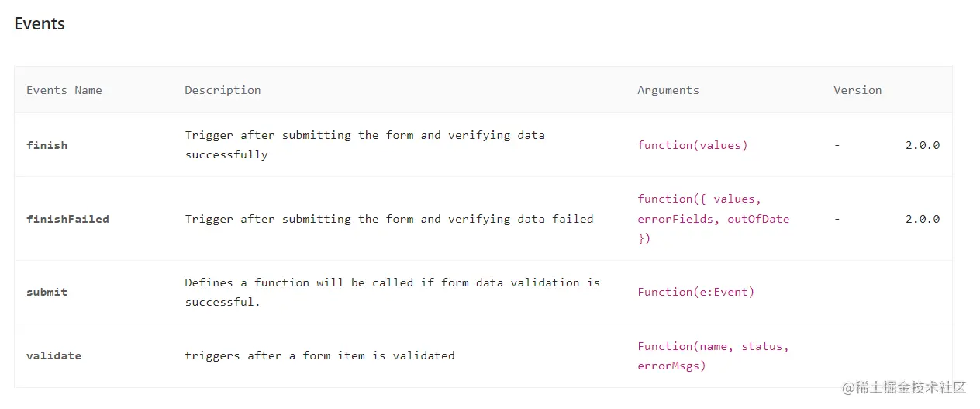Click the submit description about form data validation
Image resolution: width=980 pixels, height=409 pixels.
pyautogui.click(x=392, y=292)
